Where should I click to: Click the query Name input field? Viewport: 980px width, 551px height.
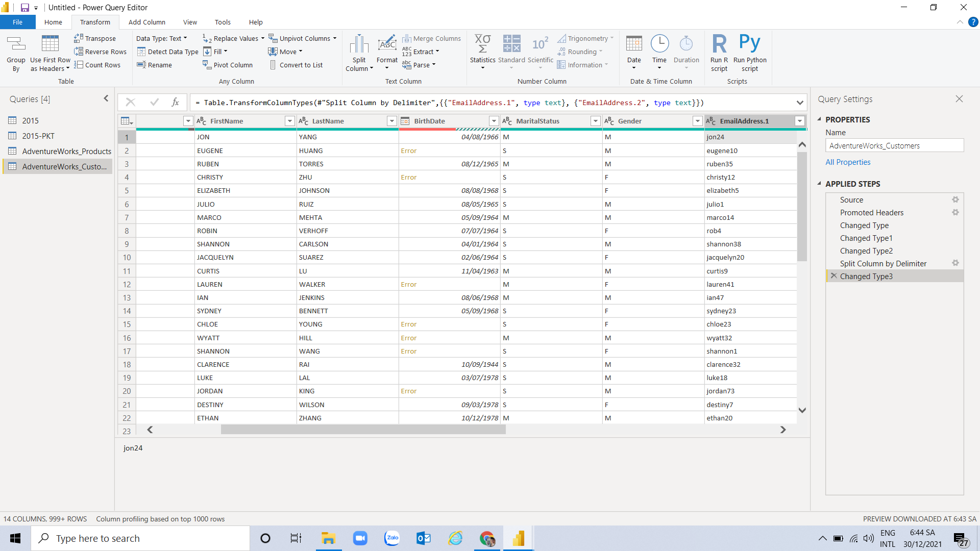(894, 145)
